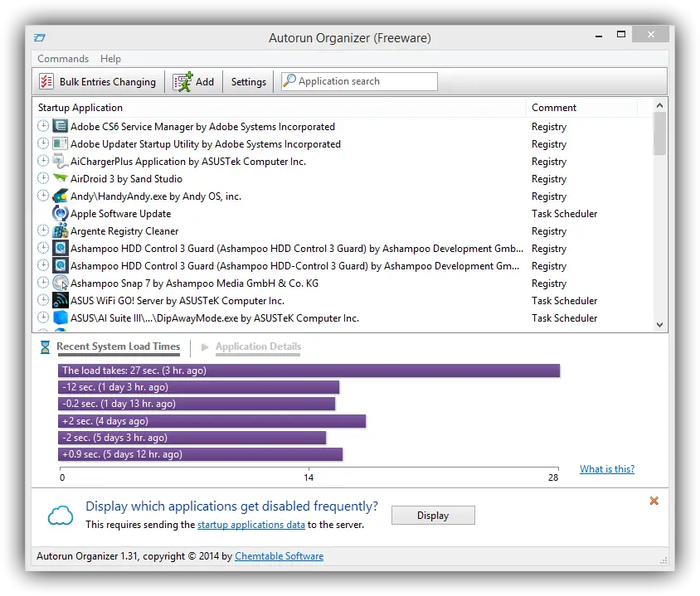Toggle delay clock for Andy HandyAndy.exe

tap(43, 196)
